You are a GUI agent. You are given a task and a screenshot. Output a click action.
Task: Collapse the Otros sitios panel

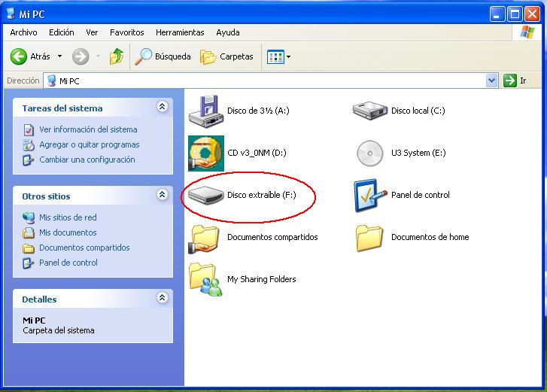pos(163,195)
